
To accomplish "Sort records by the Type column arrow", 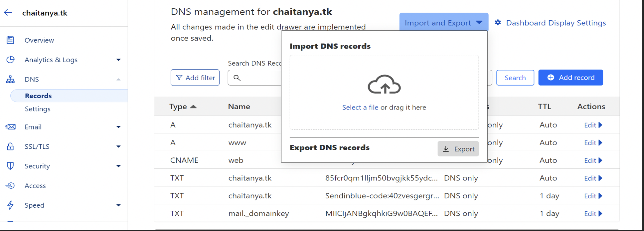I will click(193, 107).
